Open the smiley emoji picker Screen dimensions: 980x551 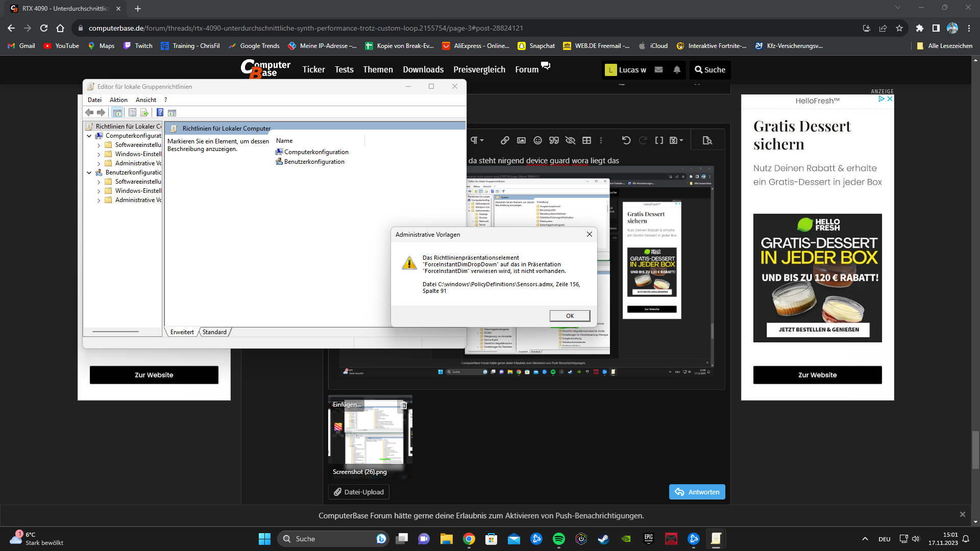click(537, 140)
